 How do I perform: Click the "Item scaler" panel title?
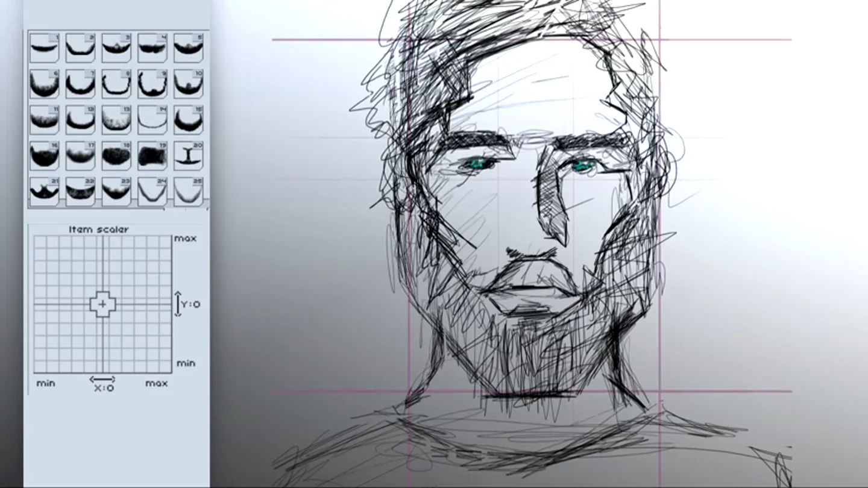pyautogui.click(x=99, y=230)
